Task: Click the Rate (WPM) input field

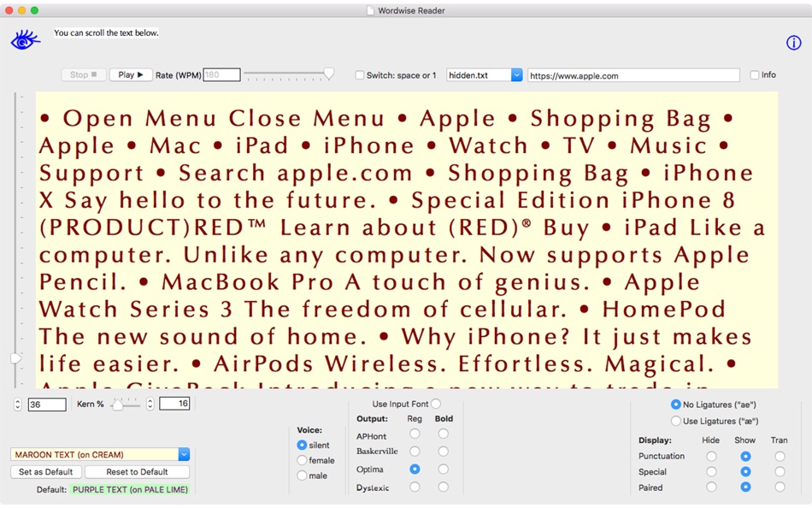Action: tap(221, 74)
